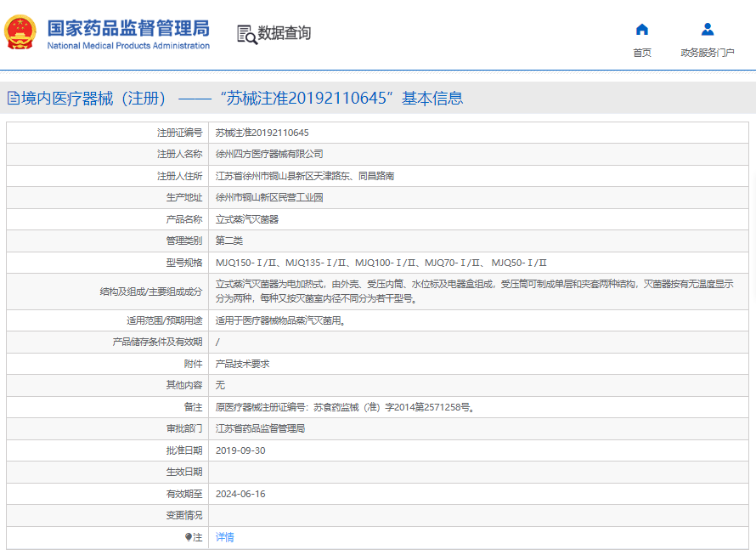Click the document icon before 境内医疗器械
Screen dimensions: 756x555
coord(14,99)
